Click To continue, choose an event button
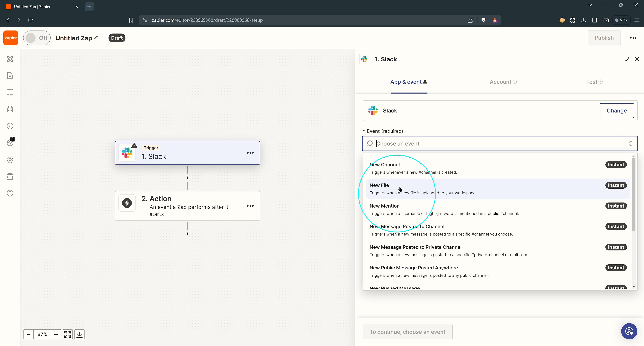Screen dimensions: 644x346 [x=407, y=332]
